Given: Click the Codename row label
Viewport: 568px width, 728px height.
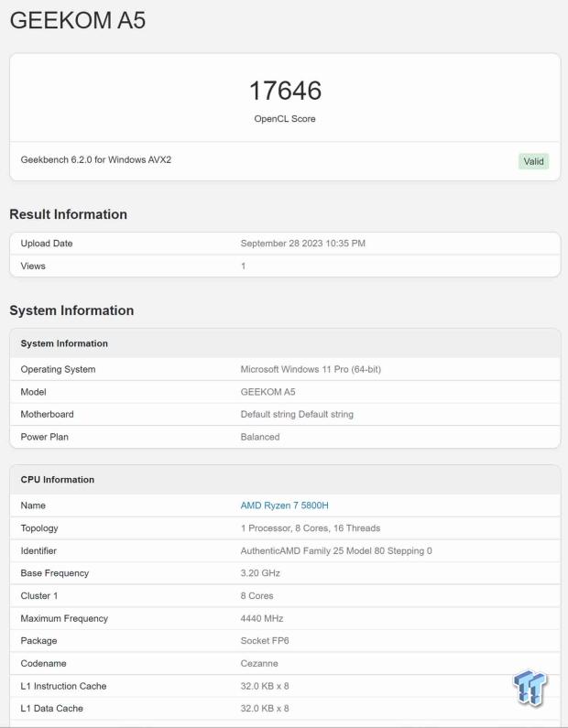Looking at the screenshot, I should coord(43,664).
